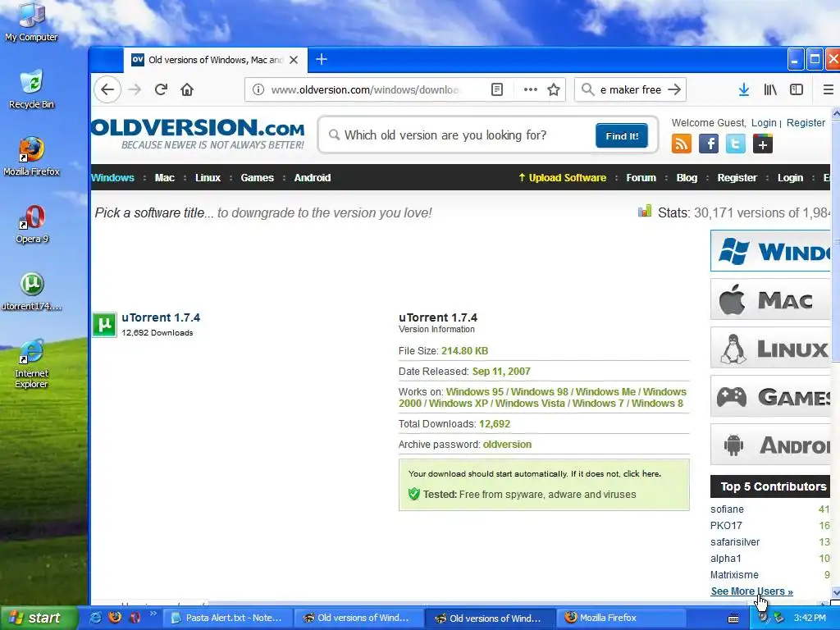Bookmark this page with the star icon

554,89
